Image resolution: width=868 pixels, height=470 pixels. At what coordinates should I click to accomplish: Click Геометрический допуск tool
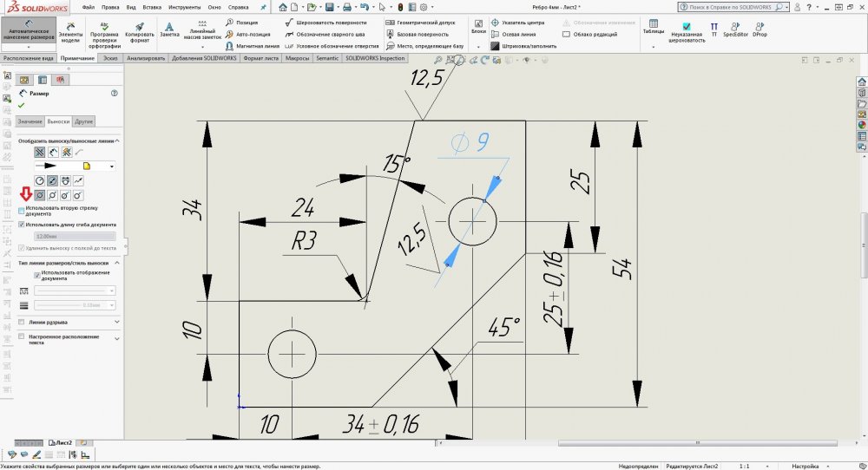coord(420,23)
